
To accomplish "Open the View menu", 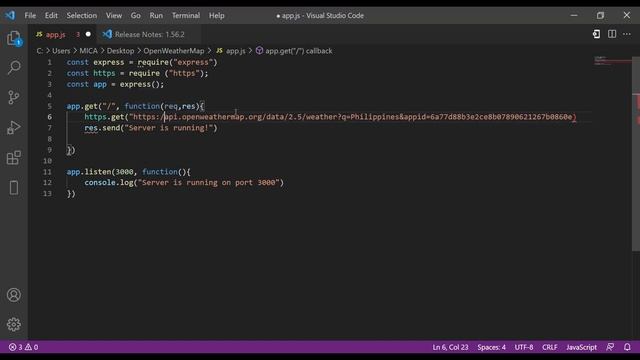I will tap(114, 16).
